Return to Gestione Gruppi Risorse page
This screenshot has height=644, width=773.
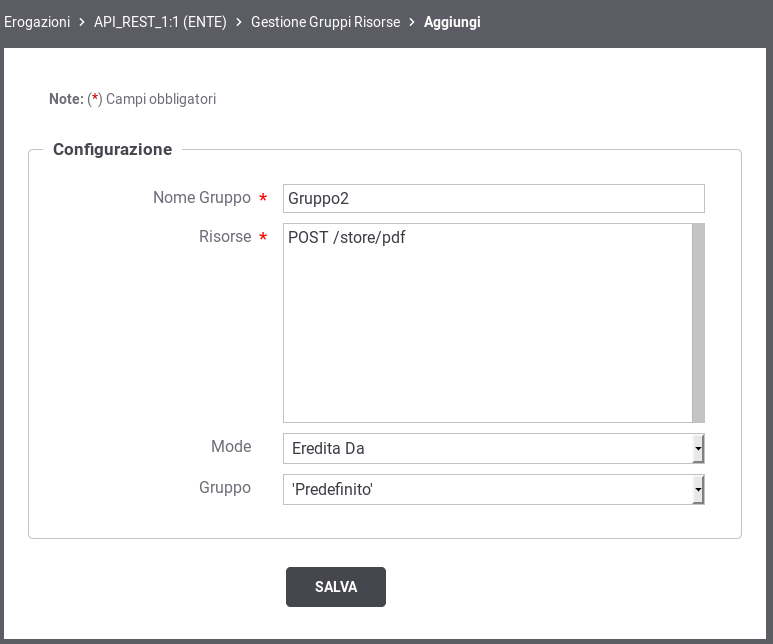point(325,22)
